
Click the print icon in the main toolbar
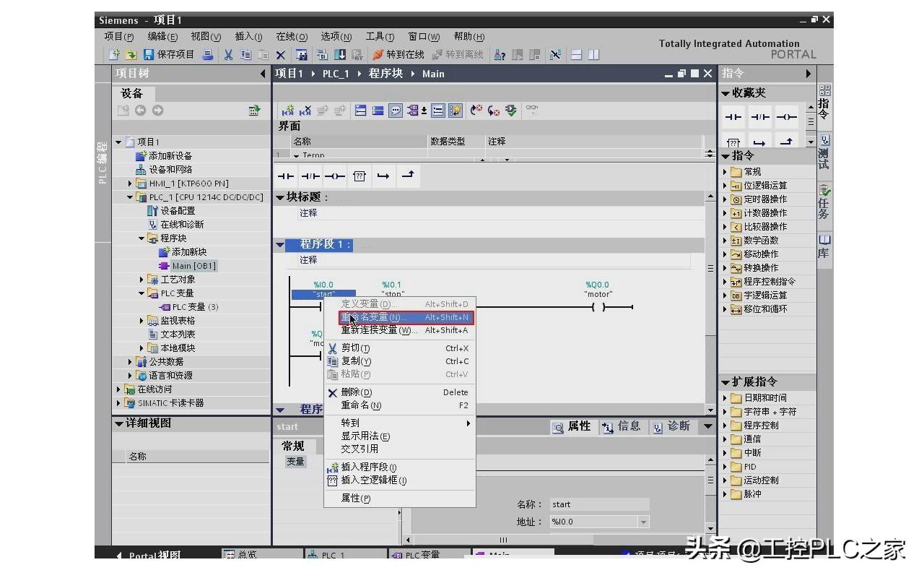click(208, 54)
